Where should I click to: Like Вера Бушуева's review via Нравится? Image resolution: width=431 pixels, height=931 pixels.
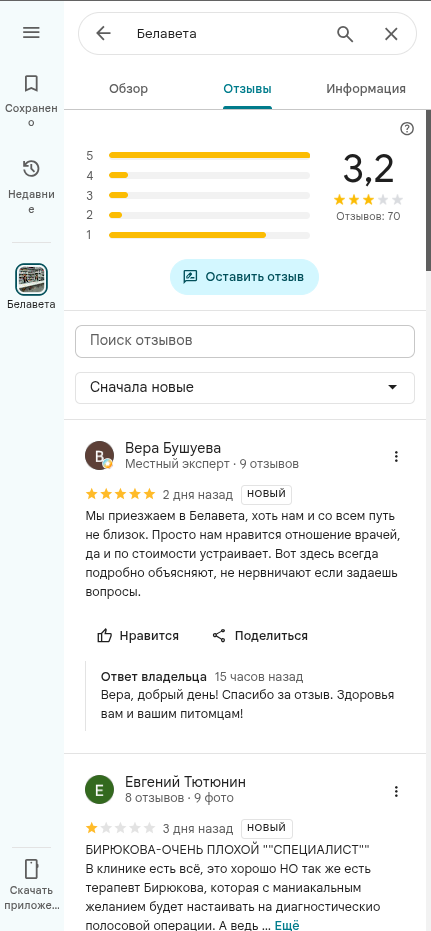[138, 636]
